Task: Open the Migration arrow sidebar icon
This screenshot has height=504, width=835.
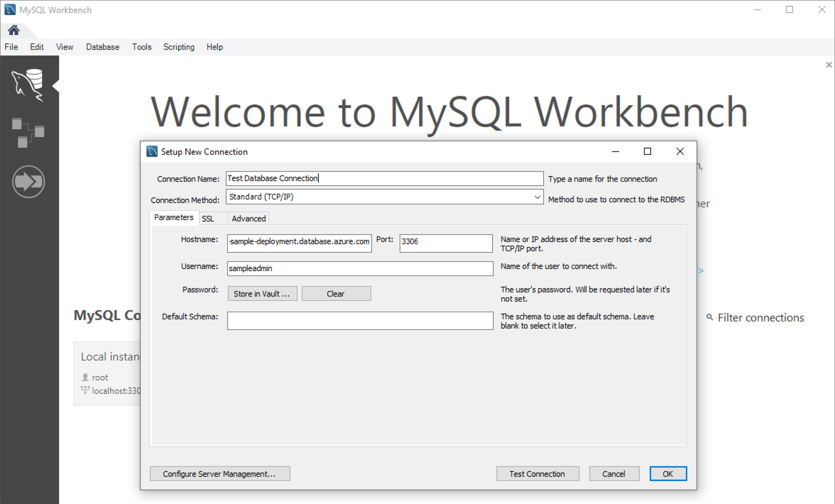Action: pos(28,182)
